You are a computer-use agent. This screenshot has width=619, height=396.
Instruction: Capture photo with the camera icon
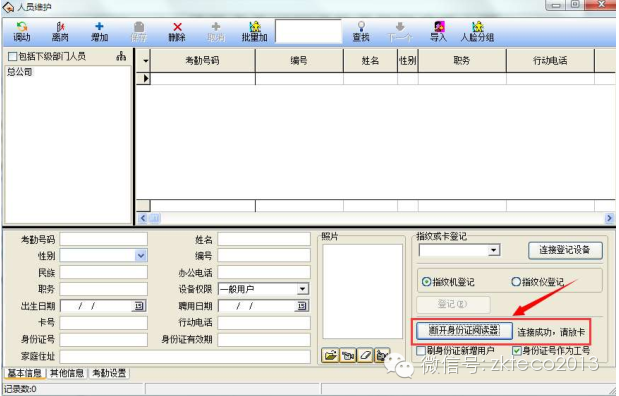click(348, 355)
